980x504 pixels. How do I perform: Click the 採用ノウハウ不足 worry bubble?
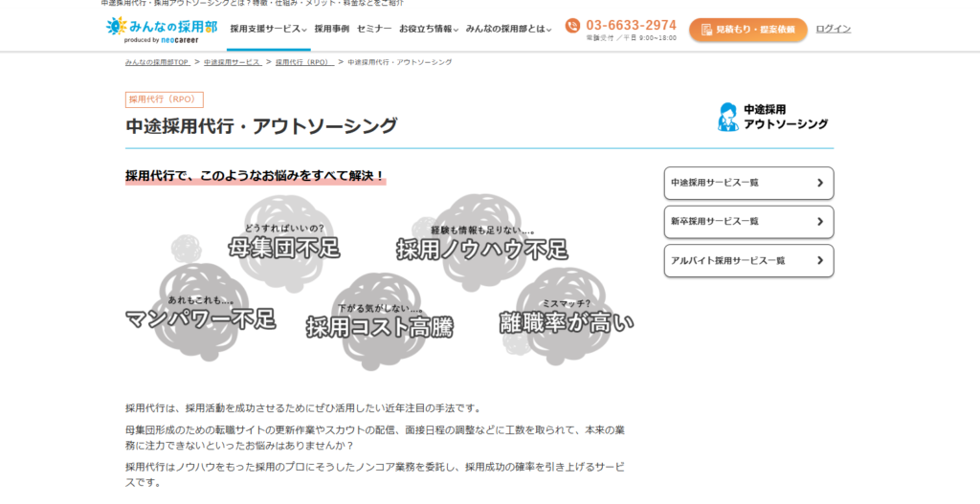482,242
